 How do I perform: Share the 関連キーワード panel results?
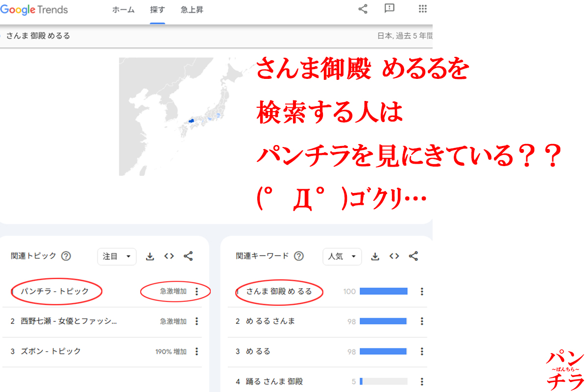[x=413, y=256]
